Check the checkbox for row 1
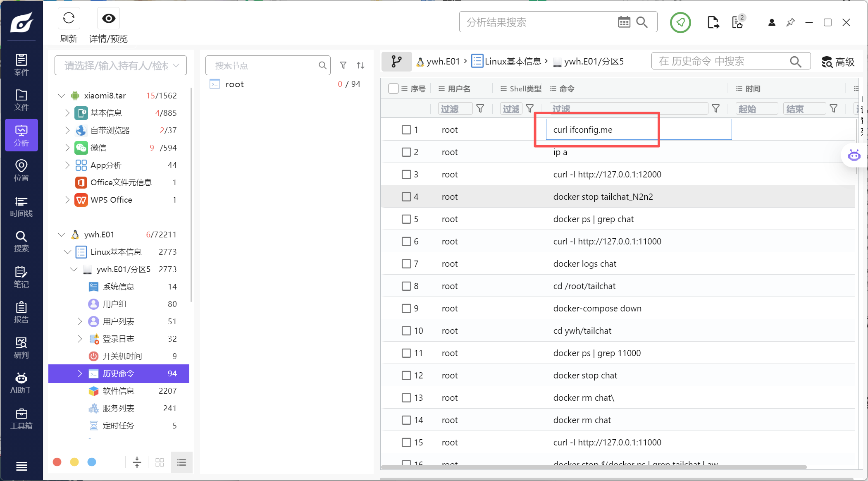The height and width of the screenshot is (481, 868). click(x=406, y=130)
